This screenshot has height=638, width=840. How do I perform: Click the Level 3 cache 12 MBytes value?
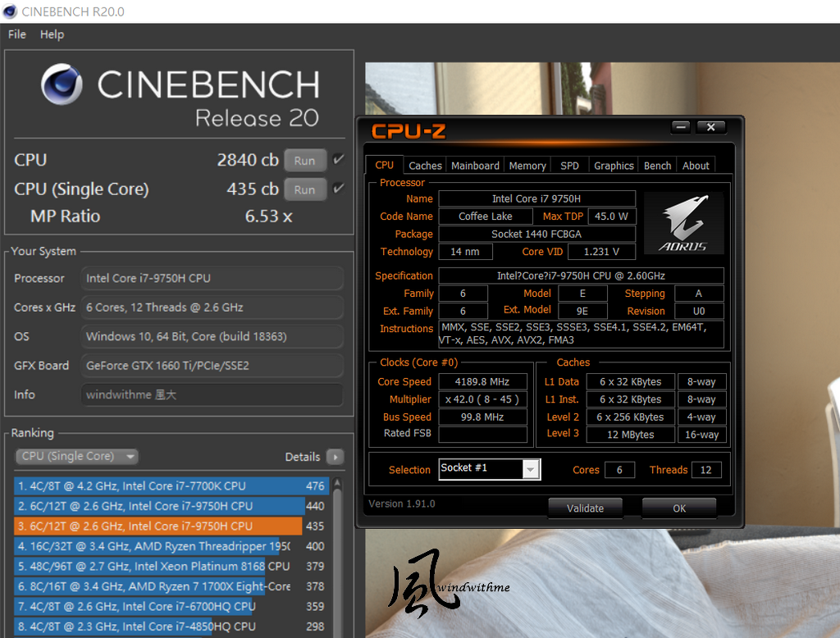coord(631,435)
